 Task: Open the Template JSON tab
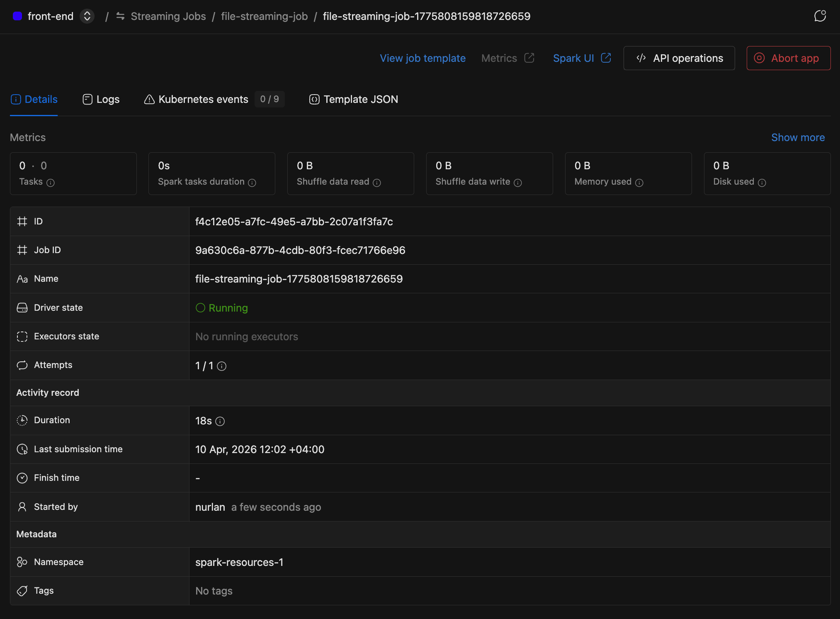pyautogui.click(x=354, y=99)
